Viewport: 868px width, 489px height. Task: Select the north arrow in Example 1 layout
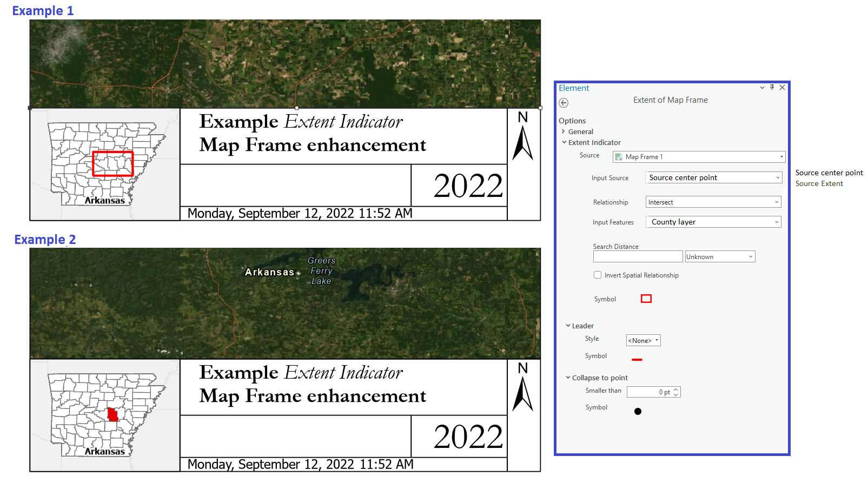522,141
